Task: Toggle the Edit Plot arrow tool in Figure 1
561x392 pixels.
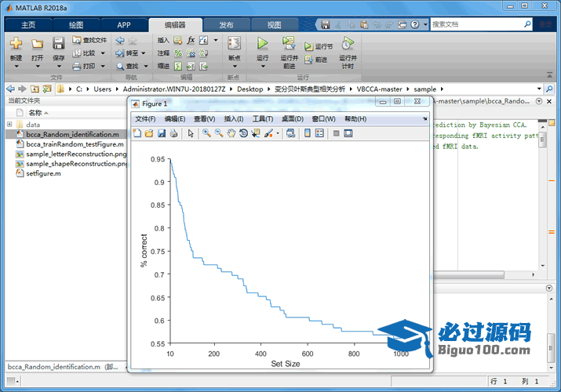Action: pos(191,133)
